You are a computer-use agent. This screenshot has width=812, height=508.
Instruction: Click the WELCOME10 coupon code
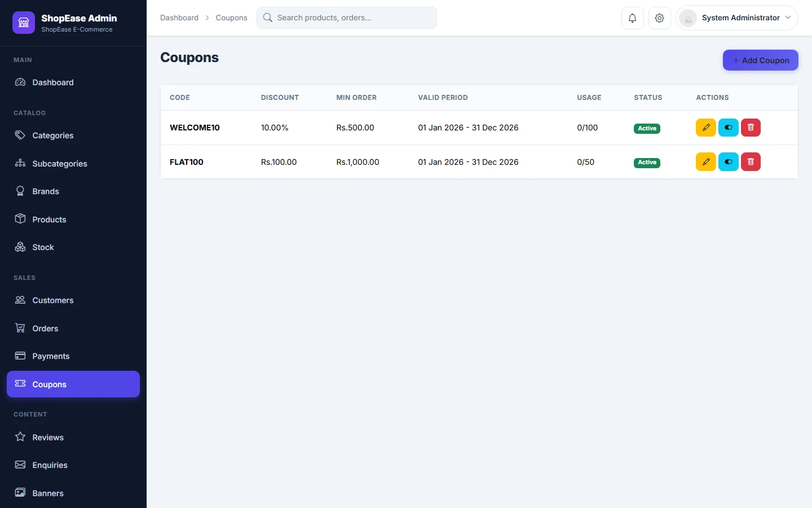[195, 128]
